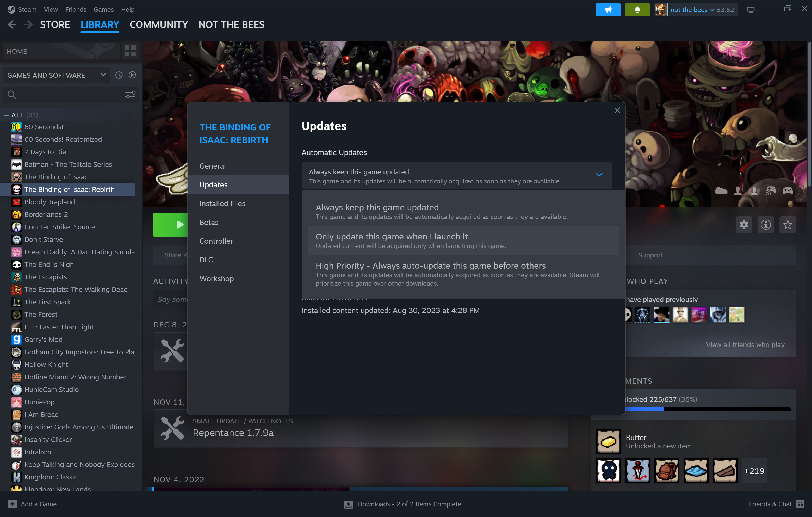This screenshot has width=812, height=517.
Task: Open the Games menu
Action: point(103,9)
